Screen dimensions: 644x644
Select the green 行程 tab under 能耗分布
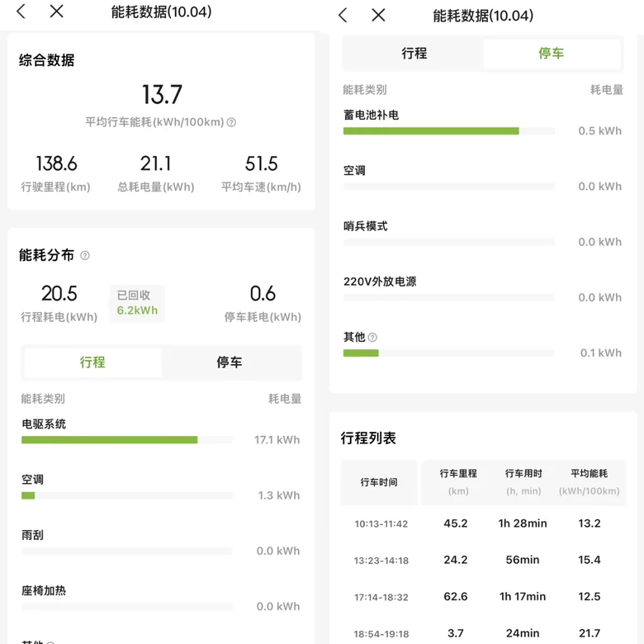point(92,362)
